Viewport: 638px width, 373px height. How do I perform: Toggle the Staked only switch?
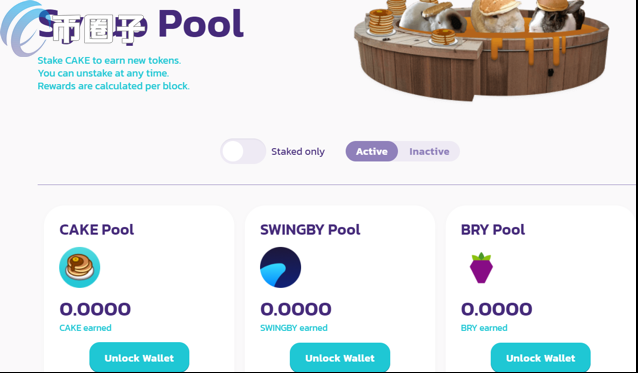243,151
